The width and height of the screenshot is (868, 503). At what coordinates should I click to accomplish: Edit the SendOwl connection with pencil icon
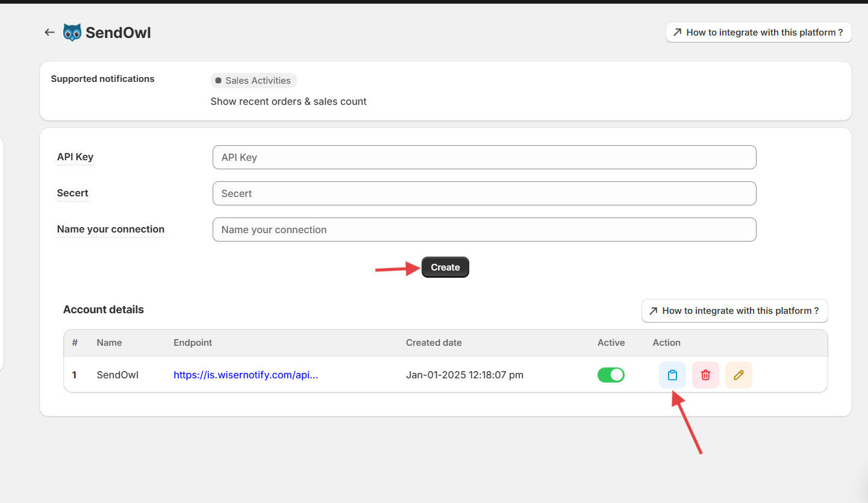738,375
